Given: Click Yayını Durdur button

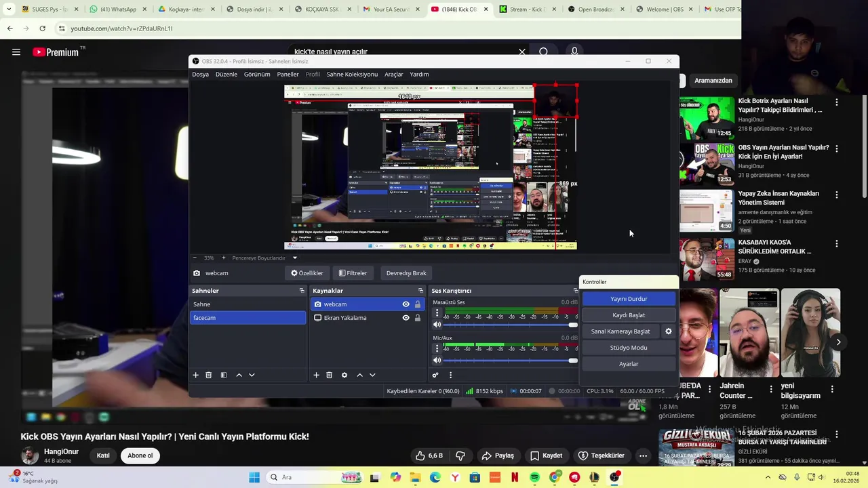Looking at the screenshot, I should (629, 299).
